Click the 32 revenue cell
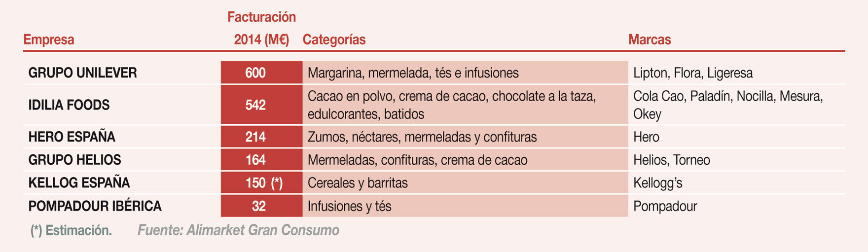Screen dimensions: 868x252 coord(259,206)
